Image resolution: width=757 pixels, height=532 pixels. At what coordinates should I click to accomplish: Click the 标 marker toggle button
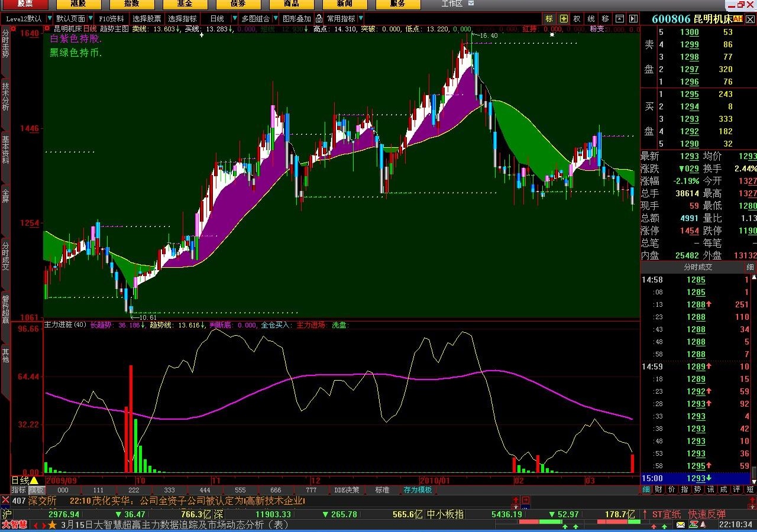click(x=549, y=19)
